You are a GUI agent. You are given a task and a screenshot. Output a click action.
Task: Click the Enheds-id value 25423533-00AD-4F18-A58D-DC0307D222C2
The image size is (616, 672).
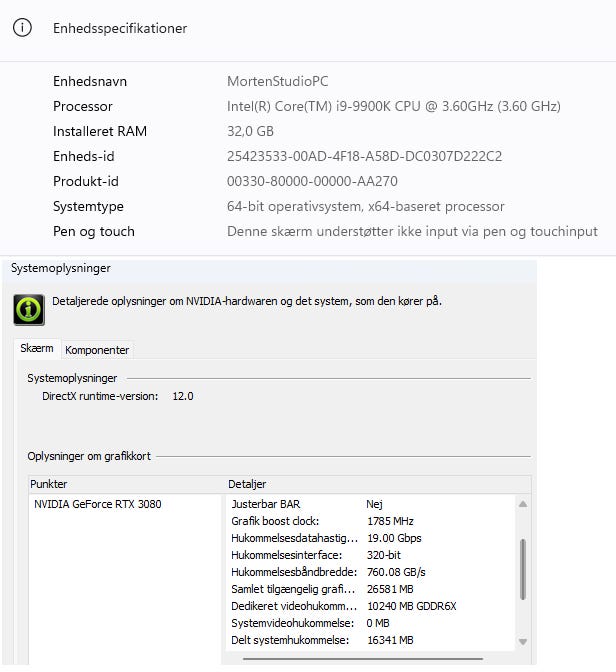tap(364, 156)
